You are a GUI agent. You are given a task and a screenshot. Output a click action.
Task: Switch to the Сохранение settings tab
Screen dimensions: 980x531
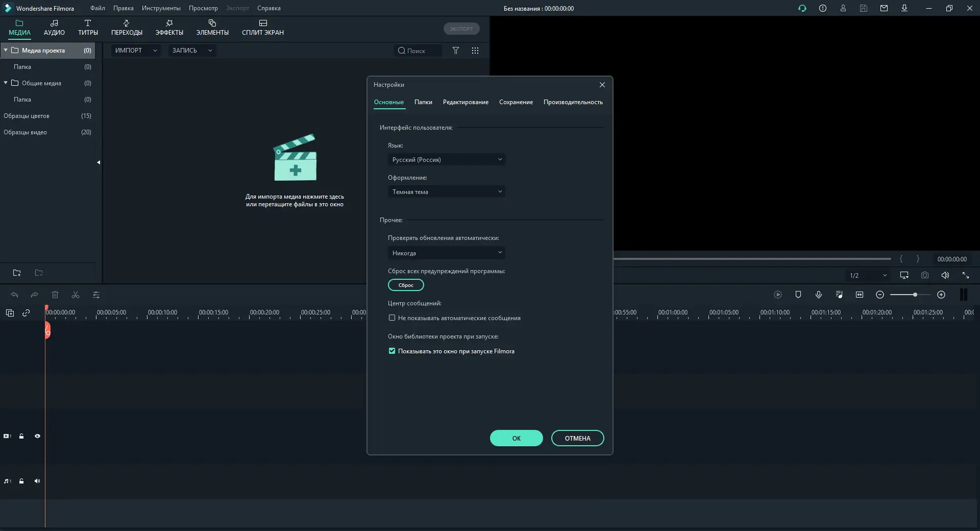(x=516, y=102)
